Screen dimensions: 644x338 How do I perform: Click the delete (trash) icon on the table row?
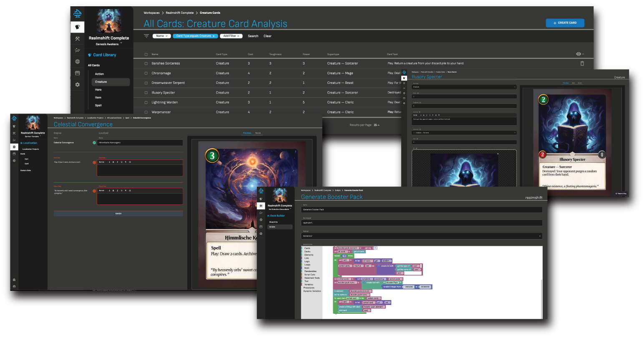[x=582, y=63]
